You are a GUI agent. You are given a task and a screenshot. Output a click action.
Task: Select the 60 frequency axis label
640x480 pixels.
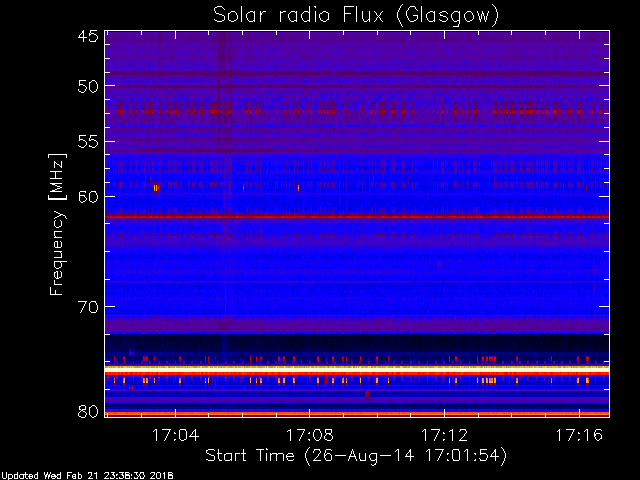point(88,196)
